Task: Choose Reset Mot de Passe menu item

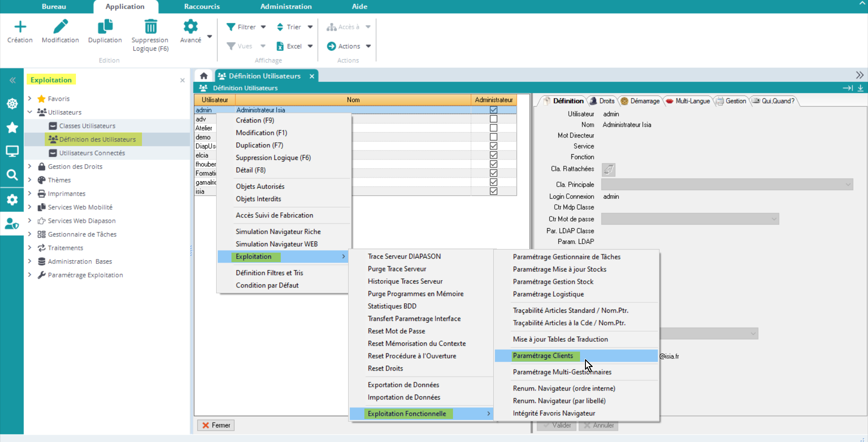Action: pos(396,331)
